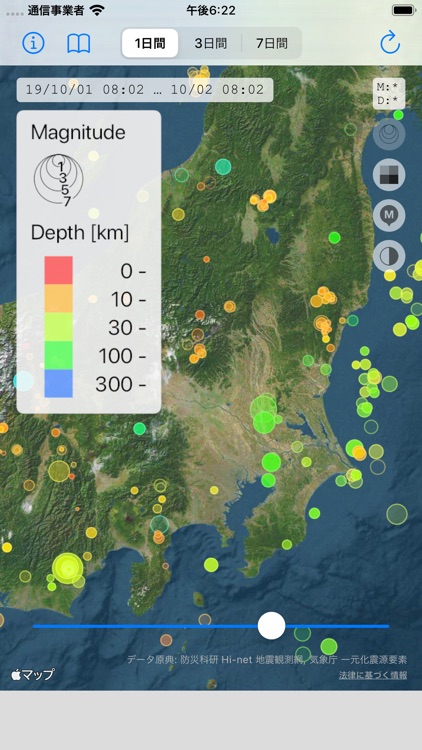Tap the Magnitude legend heading

[x=78, y=132]
